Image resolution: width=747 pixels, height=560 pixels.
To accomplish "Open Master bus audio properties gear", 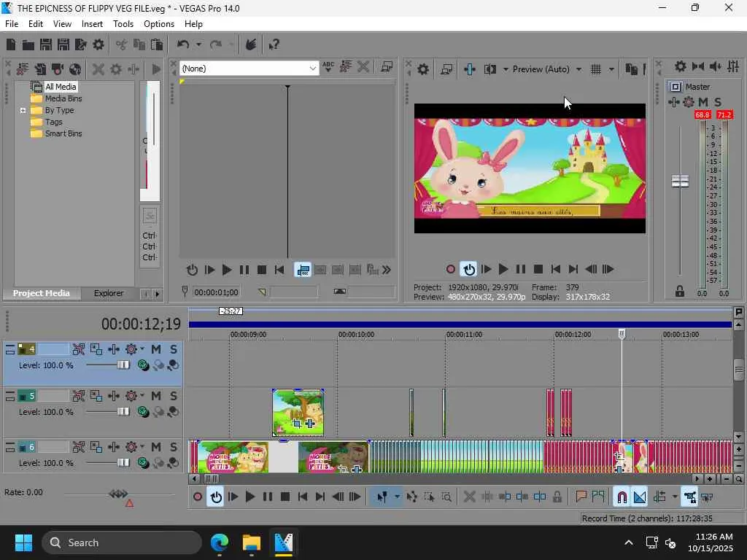I will 681,66.
